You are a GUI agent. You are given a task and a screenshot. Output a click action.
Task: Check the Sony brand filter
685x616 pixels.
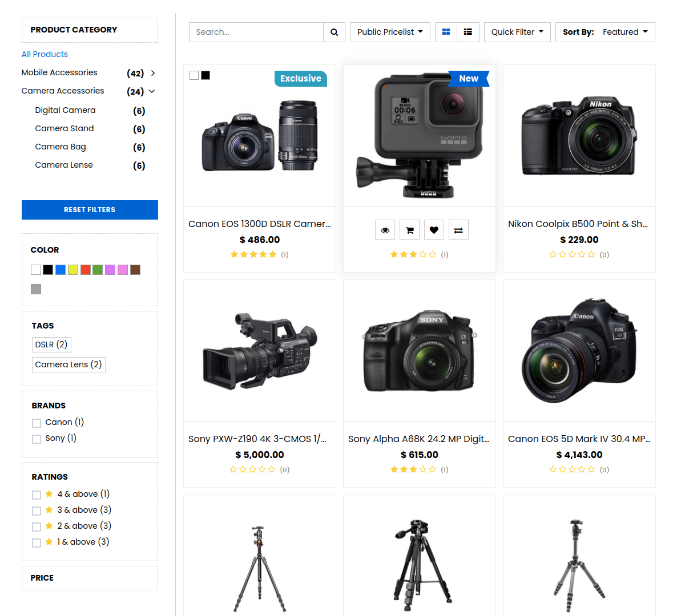click(x=37, y=439)
